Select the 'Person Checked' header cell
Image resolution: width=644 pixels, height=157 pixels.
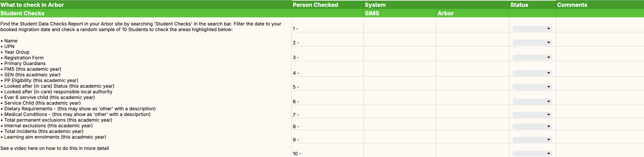tap(315, 5)
